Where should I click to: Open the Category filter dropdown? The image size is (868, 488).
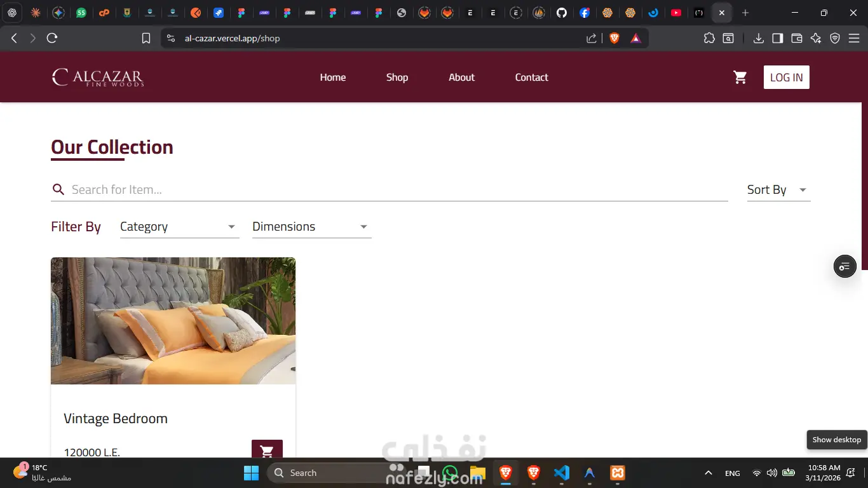click(180, 227)
